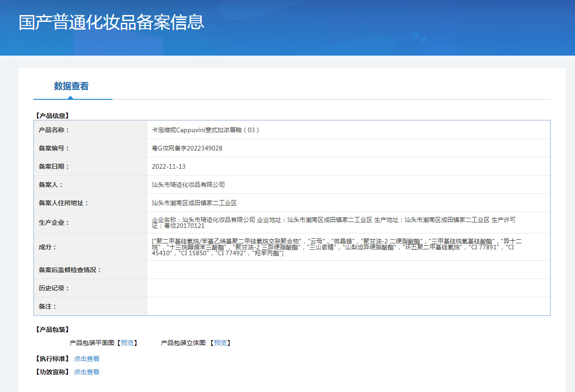Open the 数据查看 tab

click(x=71, y=86)
